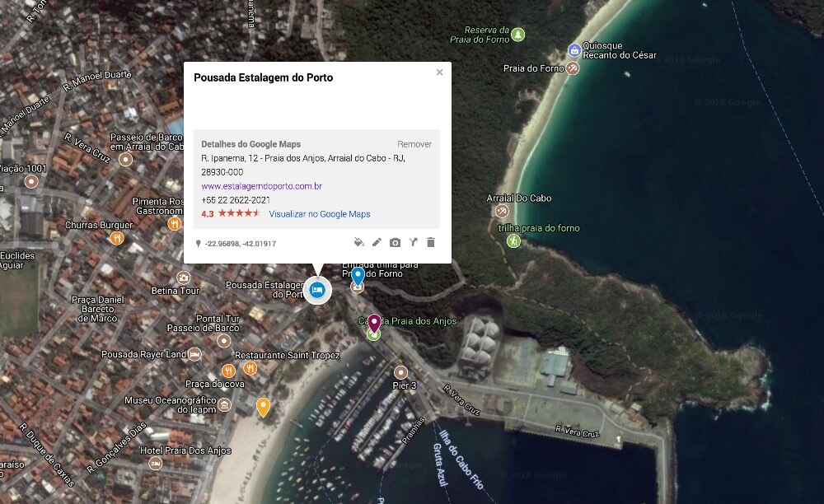Click the paint bucket style icon
The image size is (824, 504).
(x=359, y=242)
